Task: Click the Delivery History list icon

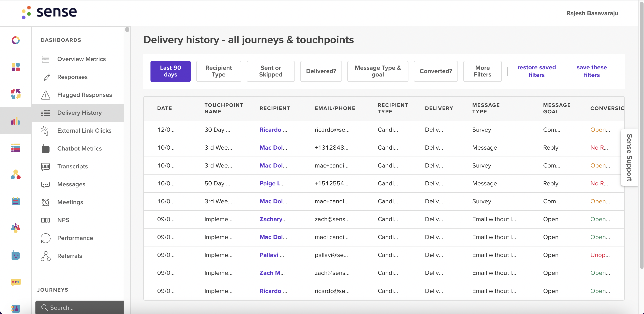Action: [x=45, y=113]
